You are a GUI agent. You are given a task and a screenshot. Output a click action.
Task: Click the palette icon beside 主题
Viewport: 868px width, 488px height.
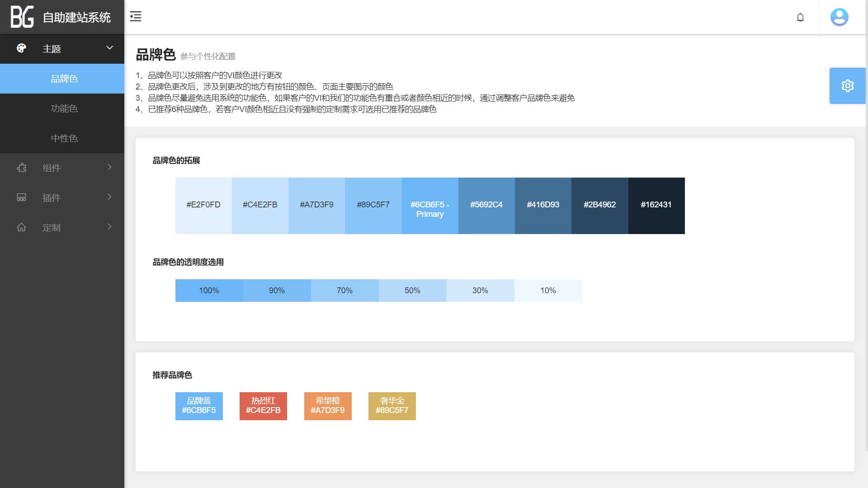click(x=21, y=48)
